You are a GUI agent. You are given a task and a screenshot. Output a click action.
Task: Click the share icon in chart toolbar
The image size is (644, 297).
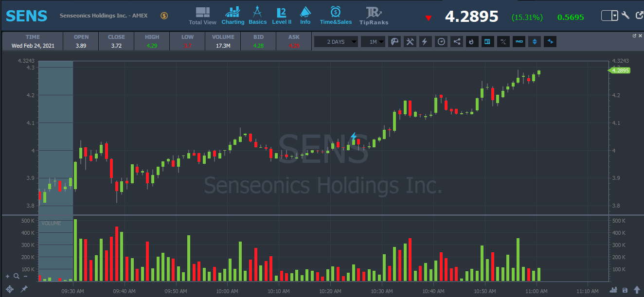(457, 42)
